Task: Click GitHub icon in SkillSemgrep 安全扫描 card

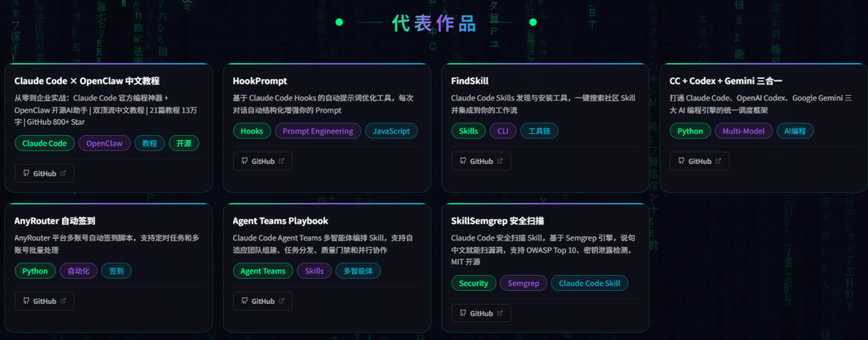Action: pyautogui.click(x=463, y=313)
